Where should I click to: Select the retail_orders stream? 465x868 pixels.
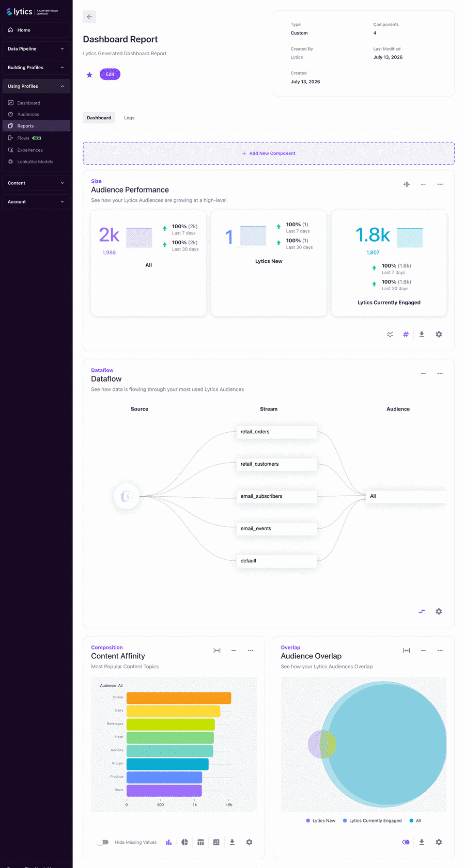(276, 432)
